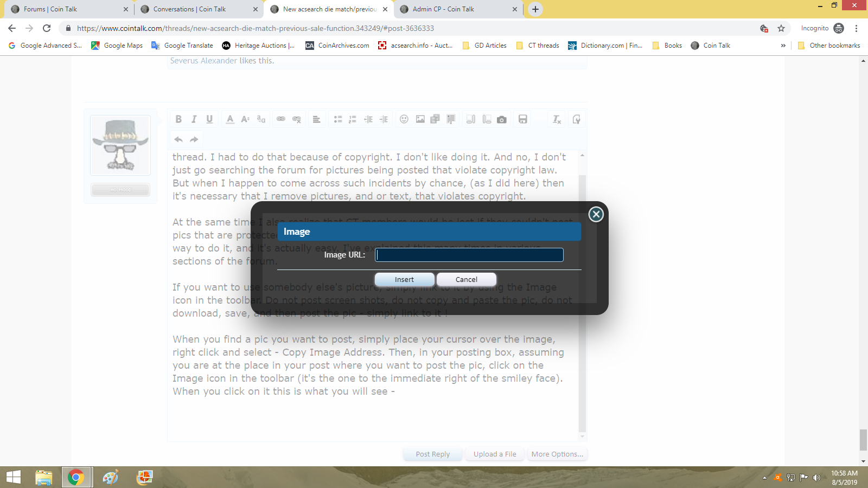The width and height of the screenshot is (868, 488).
Task: Insert an unordered bullet list
Action: pyautogui.click(x=337, y=119)
